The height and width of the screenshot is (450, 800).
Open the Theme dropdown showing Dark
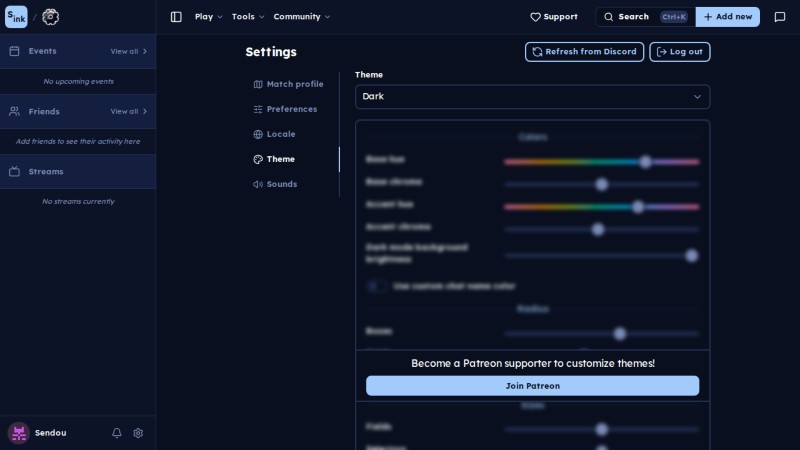point(532,96)
